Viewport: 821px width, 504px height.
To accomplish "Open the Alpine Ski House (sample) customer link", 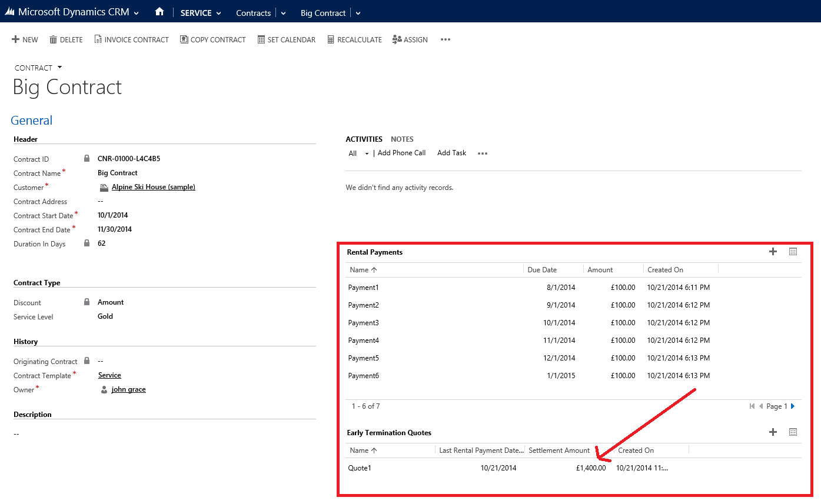I will click(153, 187).
